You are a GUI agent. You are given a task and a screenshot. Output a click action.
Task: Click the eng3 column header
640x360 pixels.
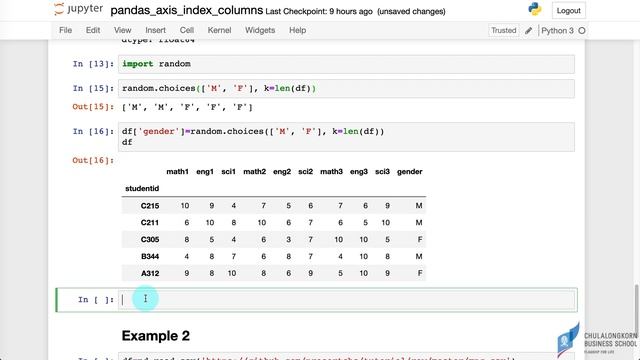[x=359, y=172]
